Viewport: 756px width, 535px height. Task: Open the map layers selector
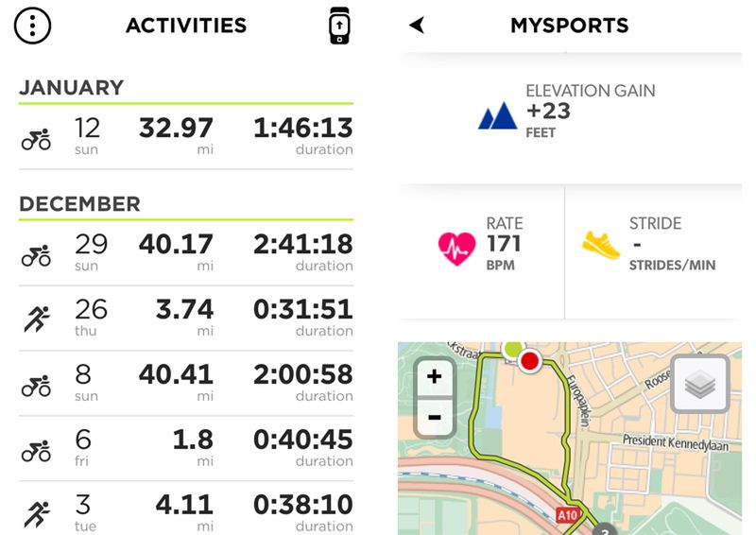point(699,385)
